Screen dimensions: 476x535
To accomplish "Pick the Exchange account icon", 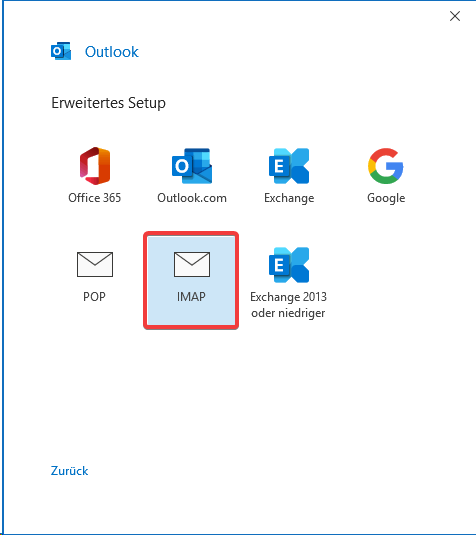I will coord(289,166).
